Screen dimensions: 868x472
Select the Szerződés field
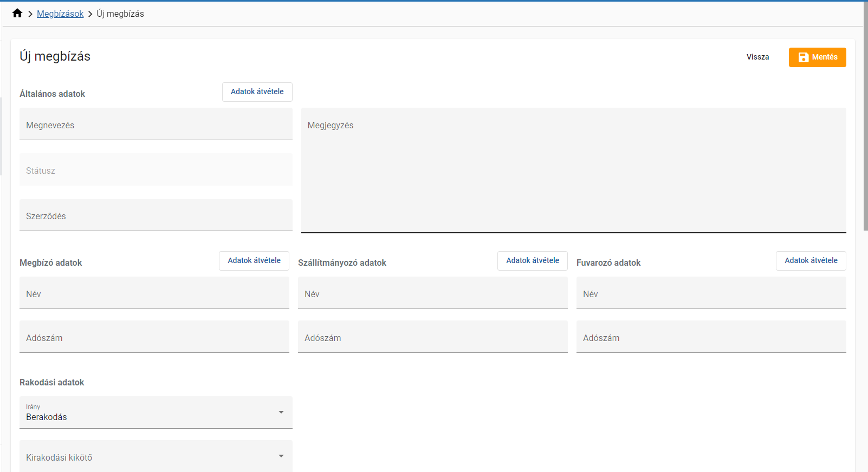[x=156, y=215]
